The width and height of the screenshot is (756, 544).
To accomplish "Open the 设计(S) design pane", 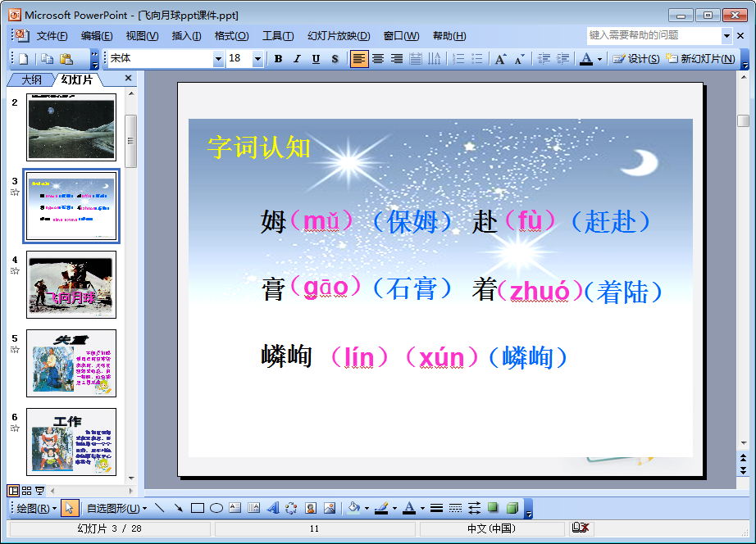I will (x=636, y=59).
